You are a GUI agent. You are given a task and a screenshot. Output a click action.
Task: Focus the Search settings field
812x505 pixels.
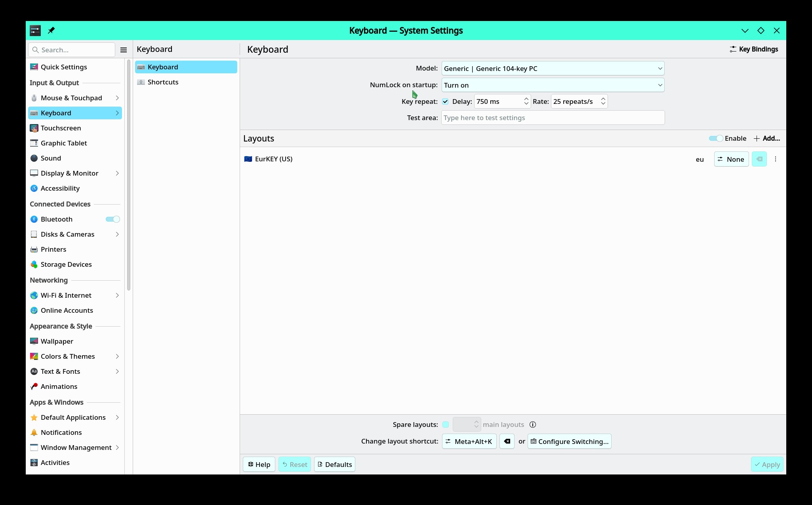coord(72,50)
